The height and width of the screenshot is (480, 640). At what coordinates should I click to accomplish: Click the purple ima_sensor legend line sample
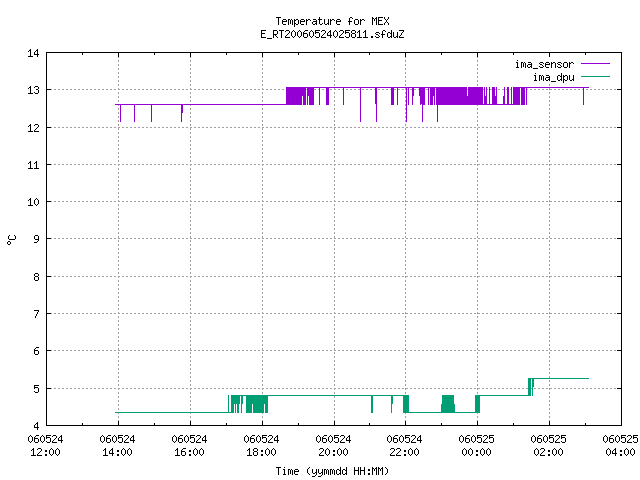pos(595,64)
